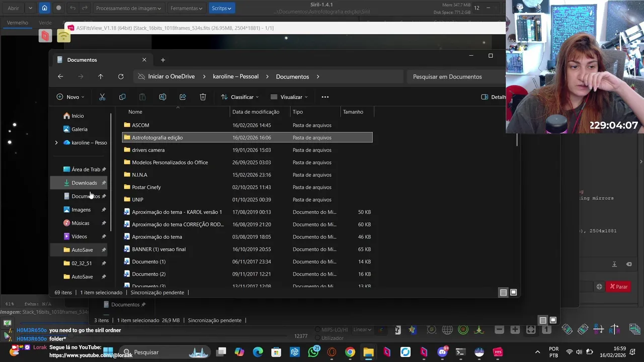Click the Siril home icon button
644x362 pixels.
tap(45, 8)
